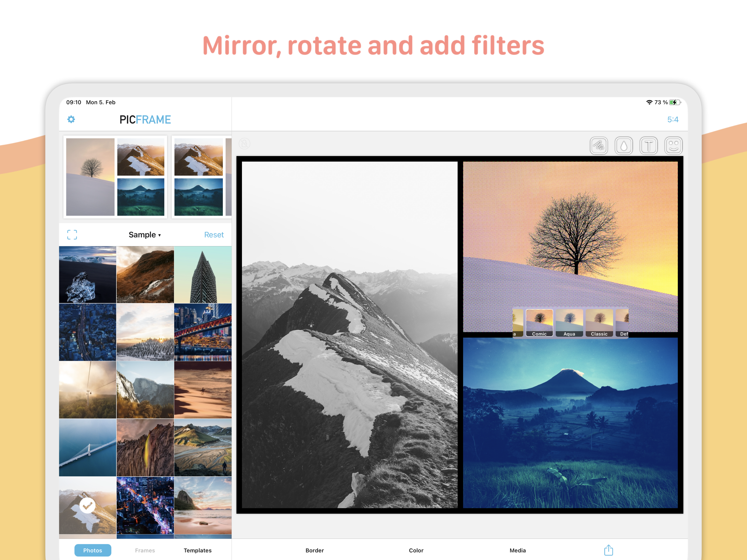The height and width of the screenshot is (560, 747).
Task: Select the neon night city aerial photo
Action: 145,505
